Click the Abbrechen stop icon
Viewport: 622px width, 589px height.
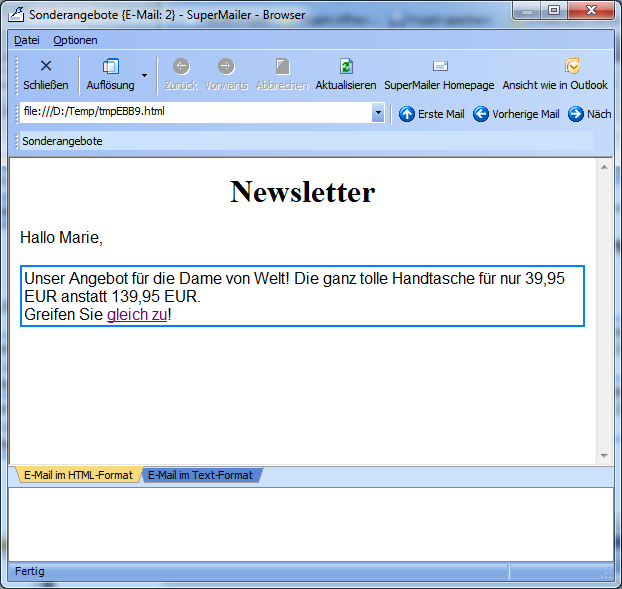point(282,66)
